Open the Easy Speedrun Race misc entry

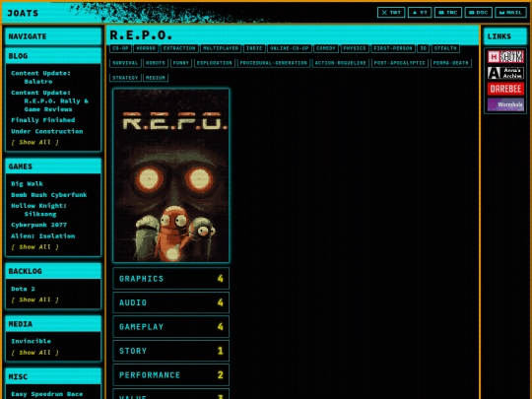click(47, 394)
